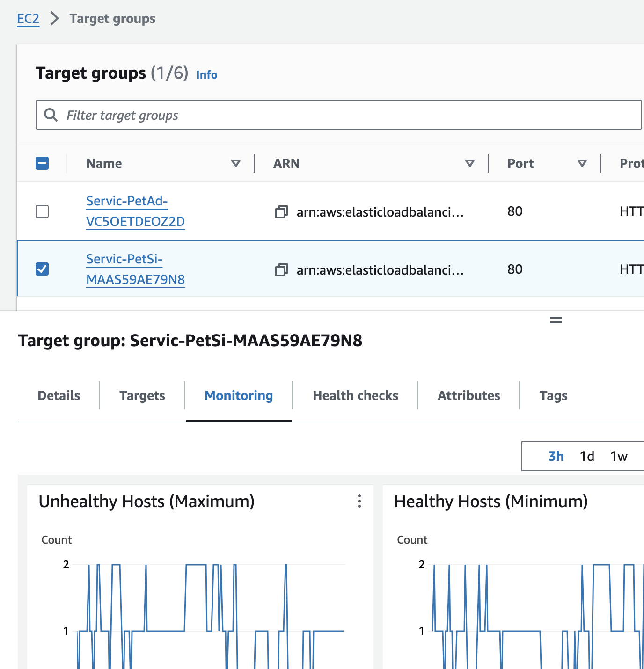Viewport: 644px width, 669px height.
Task: Sort by ARN column arrow
Action: 470,163
